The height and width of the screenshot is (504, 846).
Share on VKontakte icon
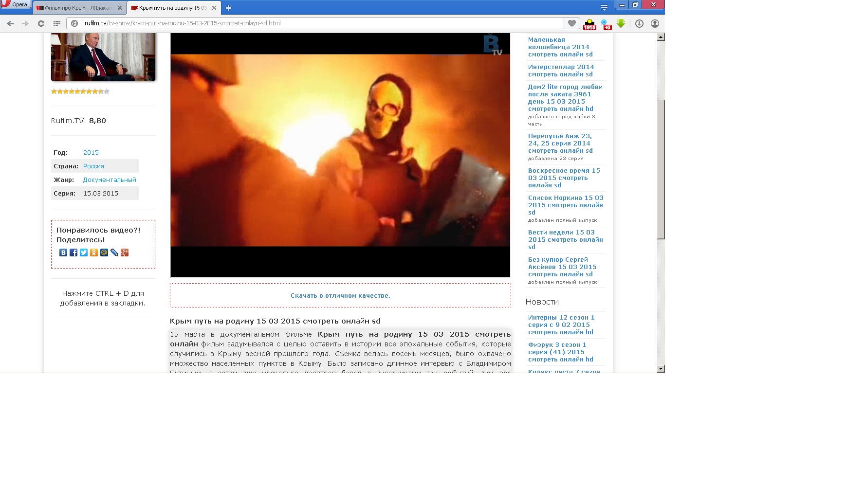pyautogui.click(x=63, y=252)
